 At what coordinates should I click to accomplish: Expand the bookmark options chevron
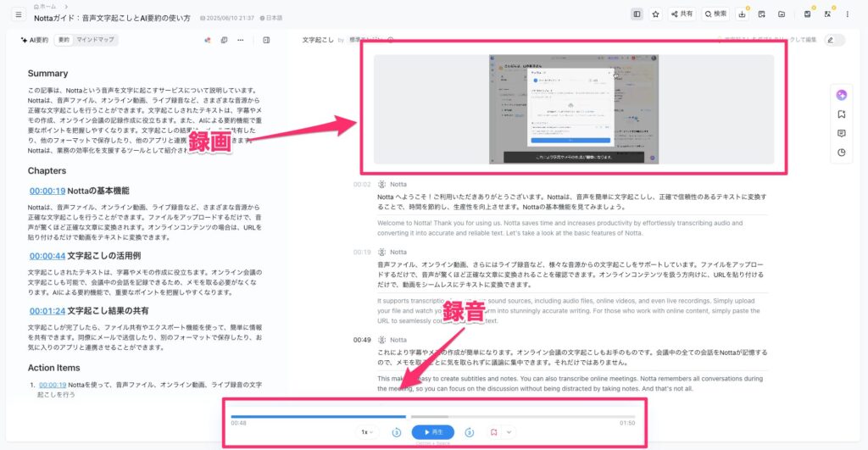509,432
